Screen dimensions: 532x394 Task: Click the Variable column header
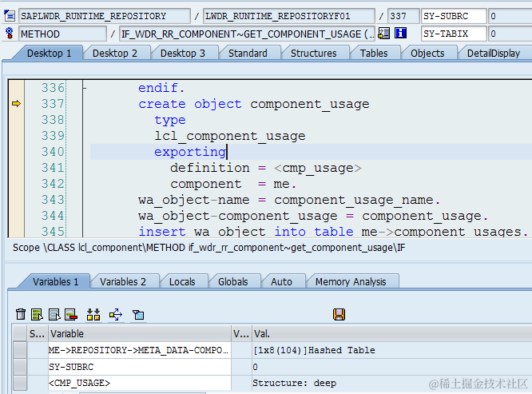[x=140, y=333]
